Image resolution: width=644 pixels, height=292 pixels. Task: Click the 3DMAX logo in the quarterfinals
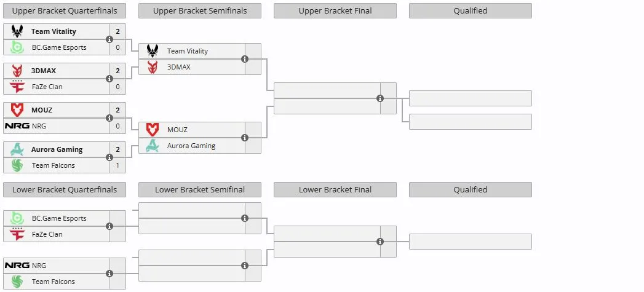[17, 71]
